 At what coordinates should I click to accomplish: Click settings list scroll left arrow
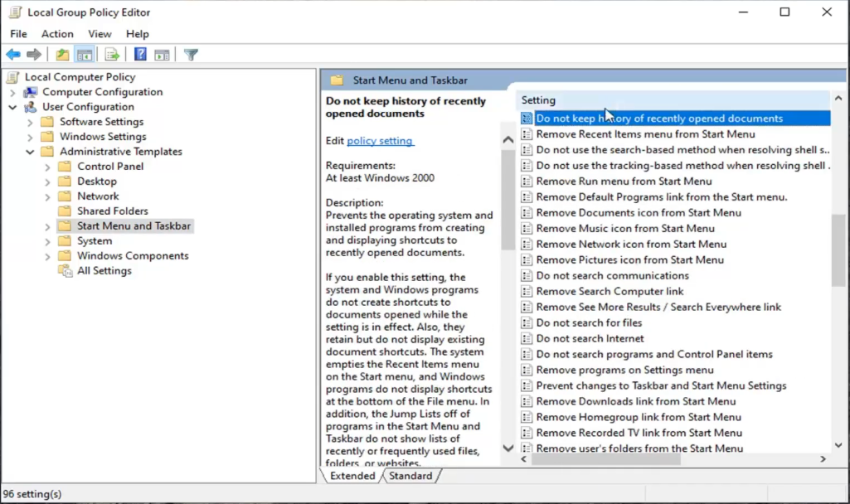click(x=523, y=459)
